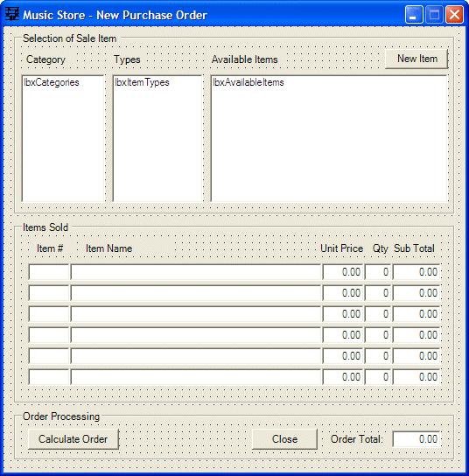The width and height of the screenshot is (469, 476).
Task: Click the music store title bar icon
Action: point(12,14)
